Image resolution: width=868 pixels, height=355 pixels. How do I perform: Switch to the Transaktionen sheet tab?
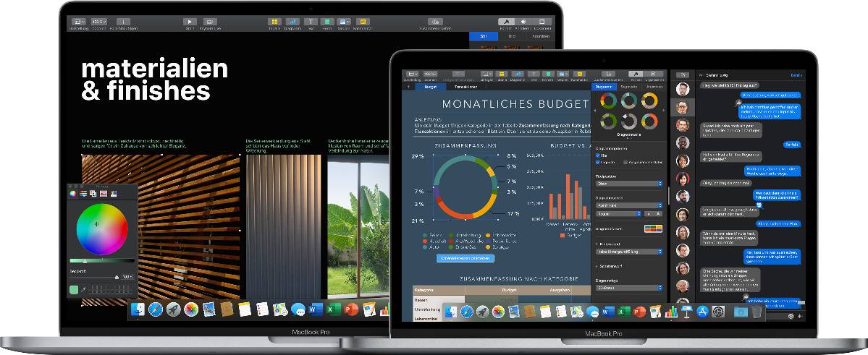466,86
